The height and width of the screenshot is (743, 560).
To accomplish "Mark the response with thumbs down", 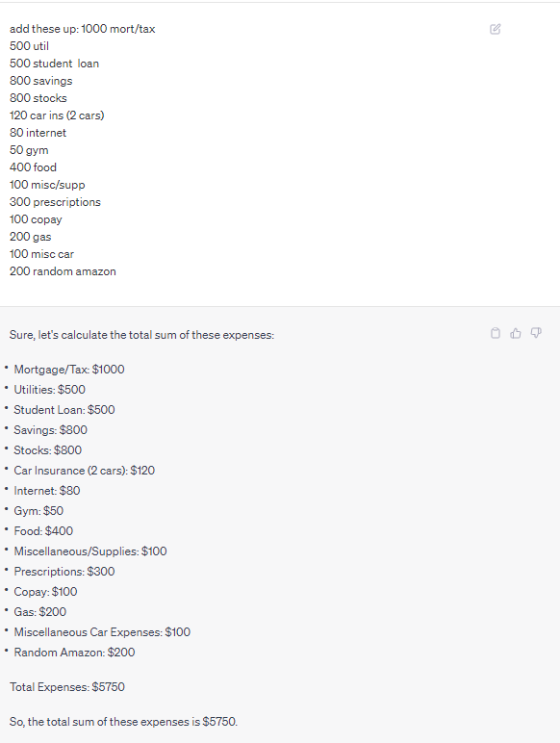I will point(536,333).
